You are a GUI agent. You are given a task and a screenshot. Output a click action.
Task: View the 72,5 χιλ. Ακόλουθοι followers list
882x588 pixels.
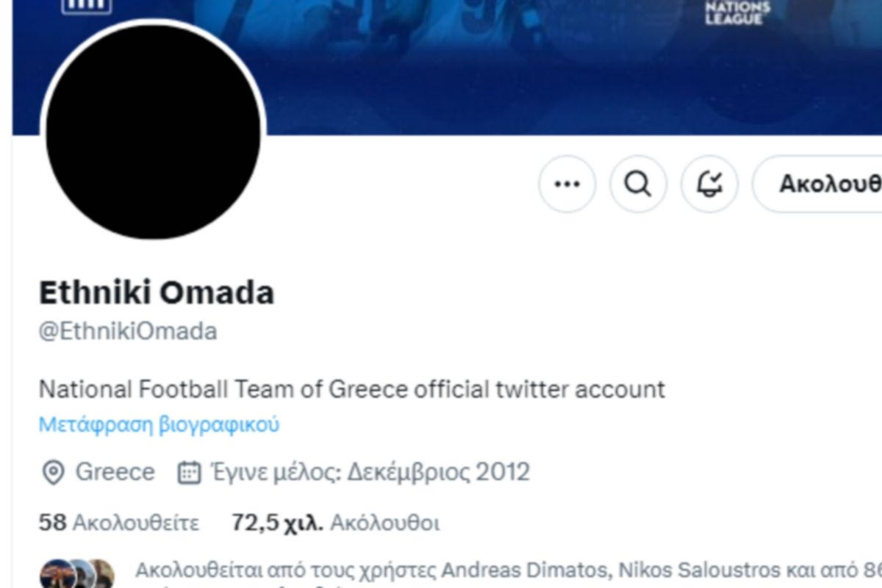[336, 523]
